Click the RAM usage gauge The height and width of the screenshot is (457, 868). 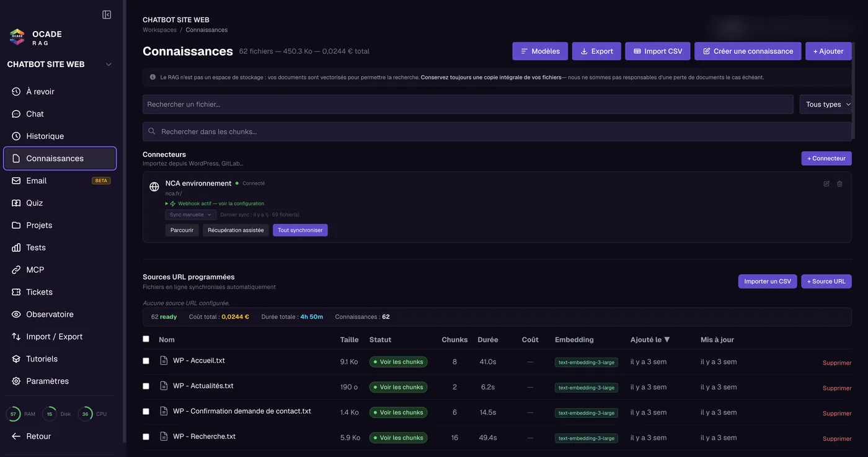point(13,414)
